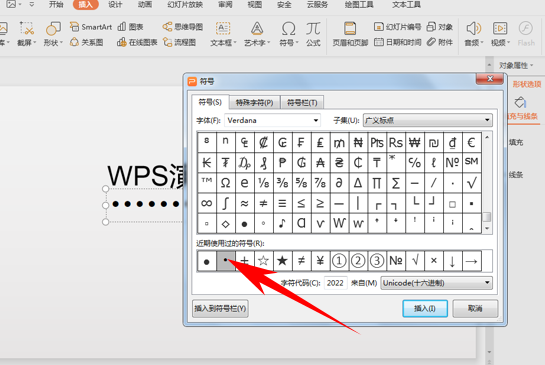Screen dimensions: 545x365
Task: Open the 形状 shapes gallery
Action: coord(53,33)
